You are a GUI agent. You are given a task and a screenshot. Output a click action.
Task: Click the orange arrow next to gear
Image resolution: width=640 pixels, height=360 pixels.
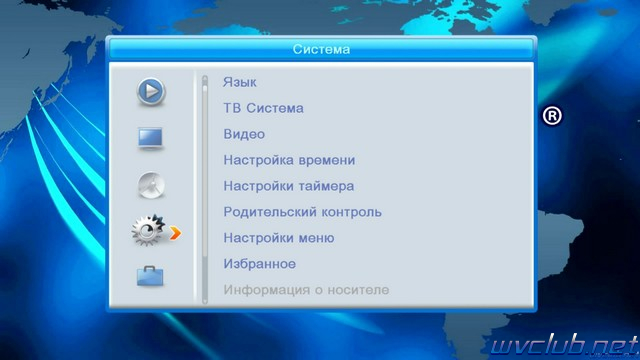pos(176,233)
